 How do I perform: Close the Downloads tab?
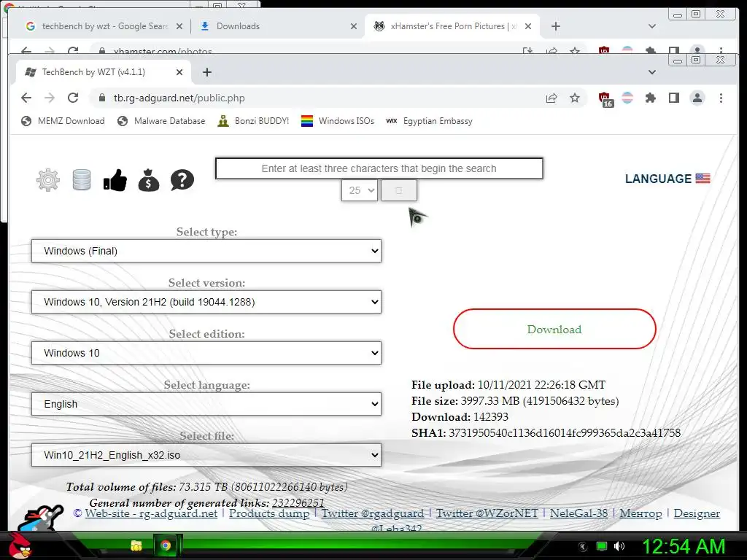click(354, 26)
